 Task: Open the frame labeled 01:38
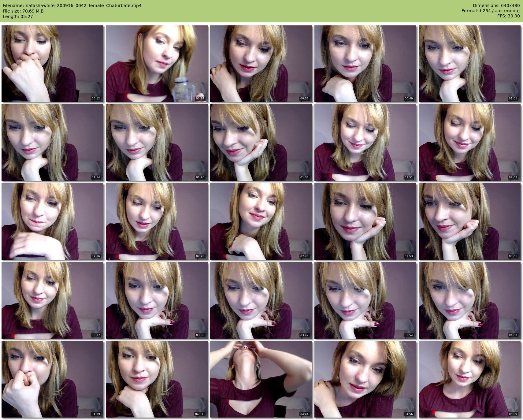click(x=261, y=143)
